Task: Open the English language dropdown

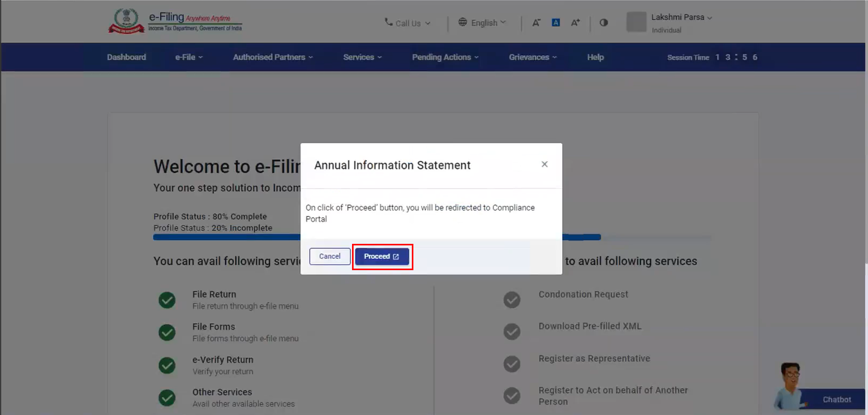Action: [482, 23]
